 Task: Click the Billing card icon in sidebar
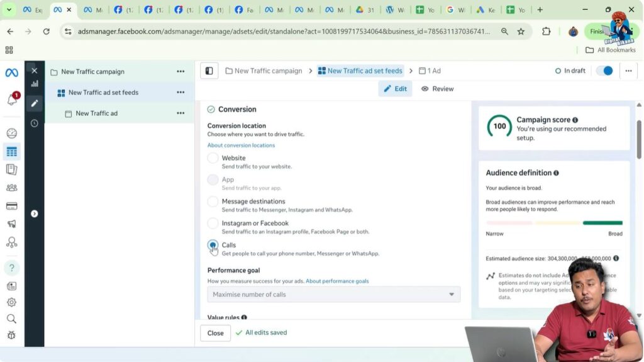coord(11,206)
